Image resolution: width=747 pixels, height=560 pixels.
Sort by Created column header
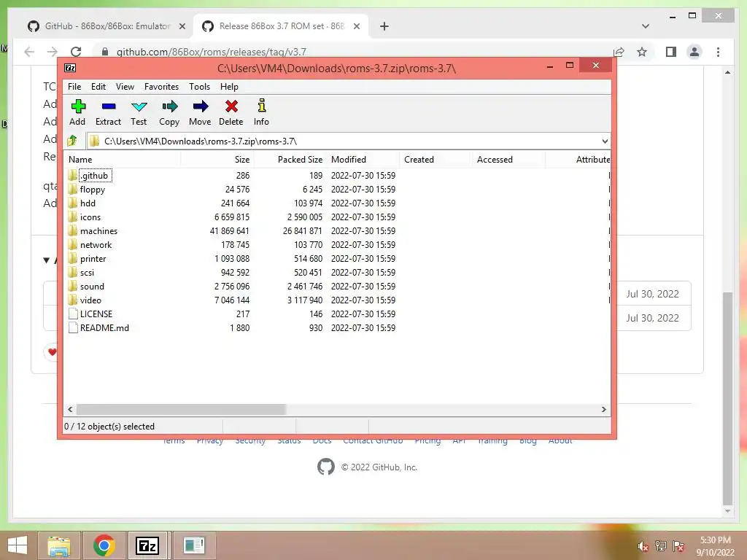pyautogui.click(x=436, y=160)
